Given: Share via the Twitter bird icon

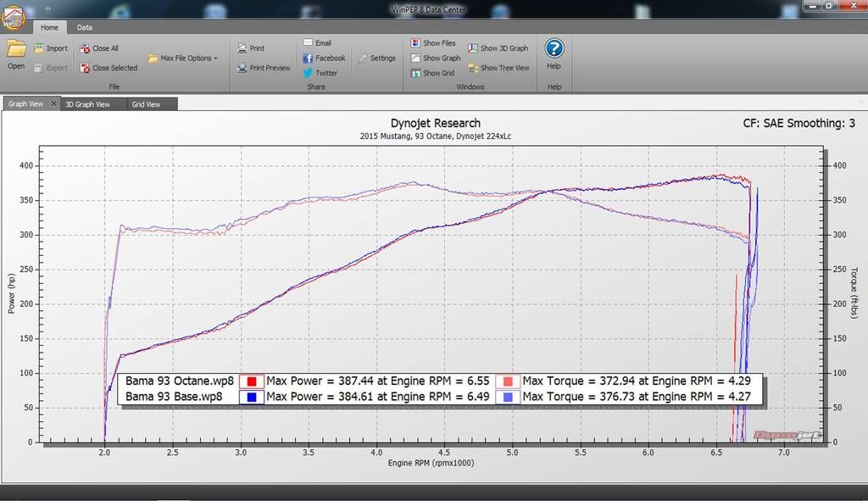Looking at the screenshot, I should pyautogui.click(x=308, y=73).
